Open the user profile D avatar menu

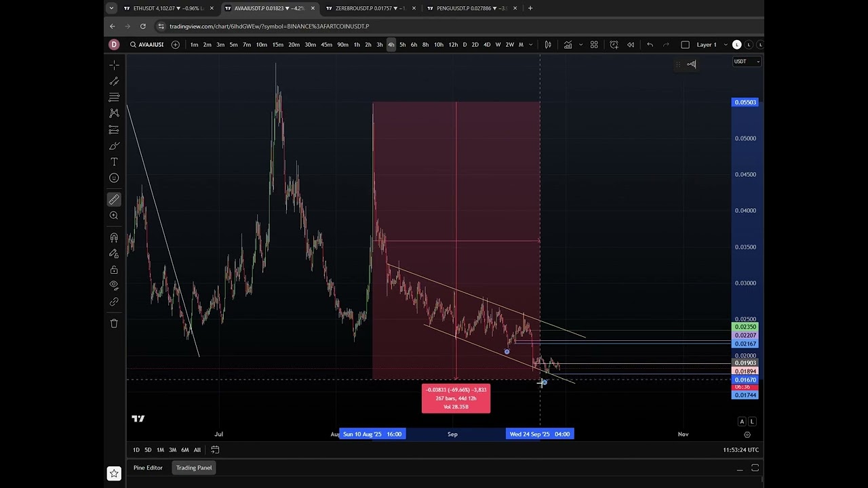click(114, 45)
